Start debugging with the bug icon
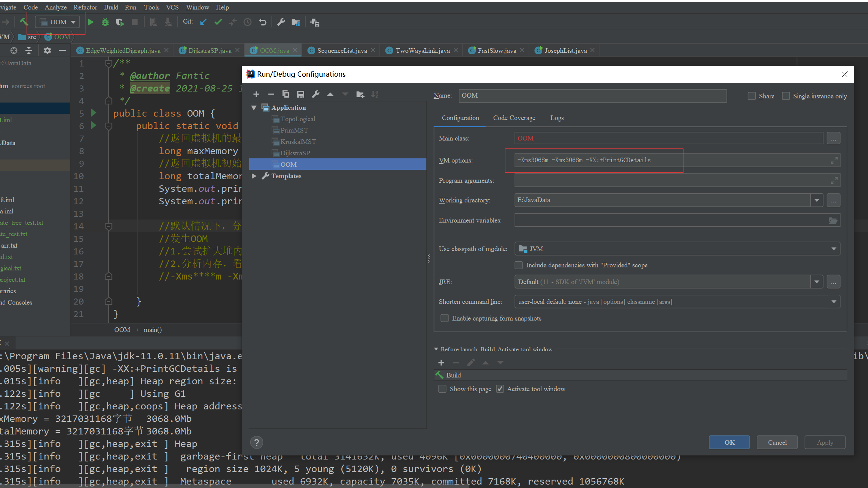This screenshot has width=868, height=488. pyautogui.click(x=105, y=22)
